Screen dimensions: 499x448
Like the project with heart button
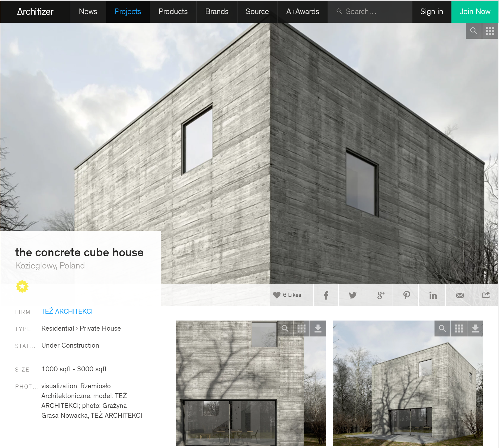tap(287, 295)
